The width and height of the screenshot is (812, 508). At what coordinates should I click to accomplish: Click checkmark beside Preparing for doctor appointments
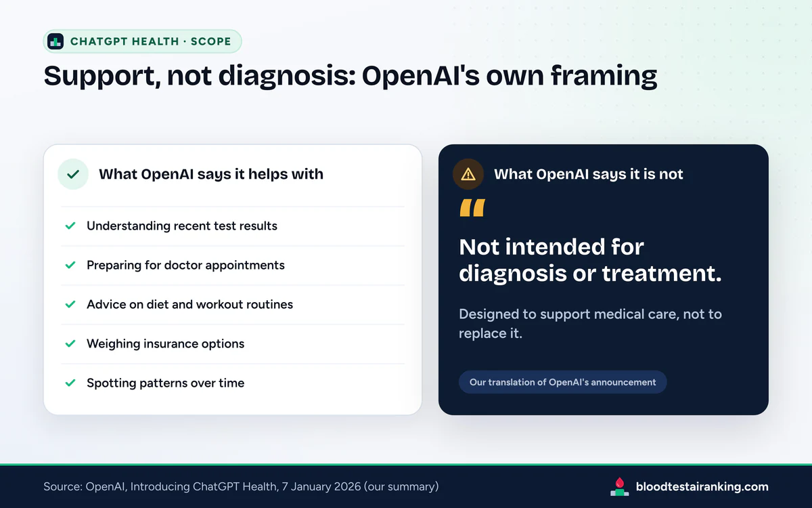[x=70, y=265]
